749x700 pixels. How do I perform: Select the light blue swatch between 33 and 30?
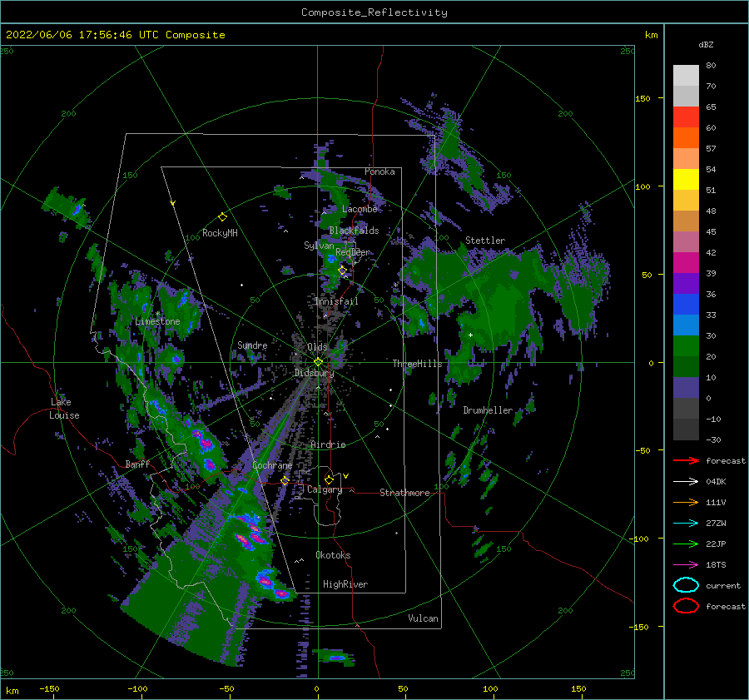[686, 325]
